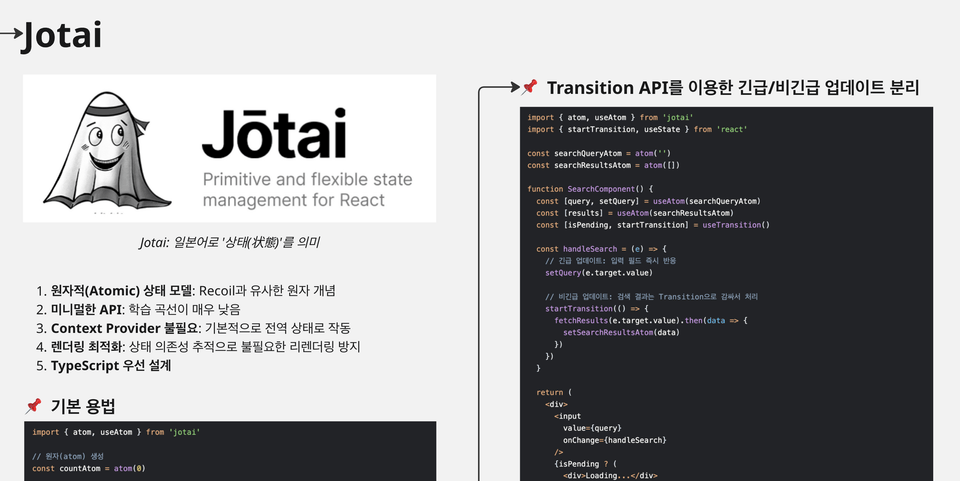Click line with "useTransition()" call

653,225
